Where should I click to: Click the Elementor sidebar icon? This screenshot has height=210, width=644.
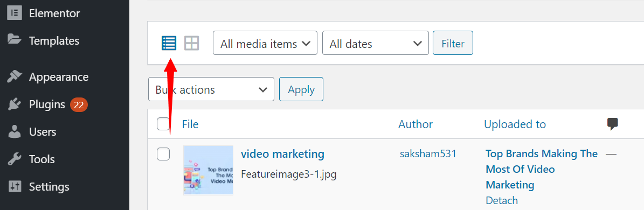tap(15, 13)
